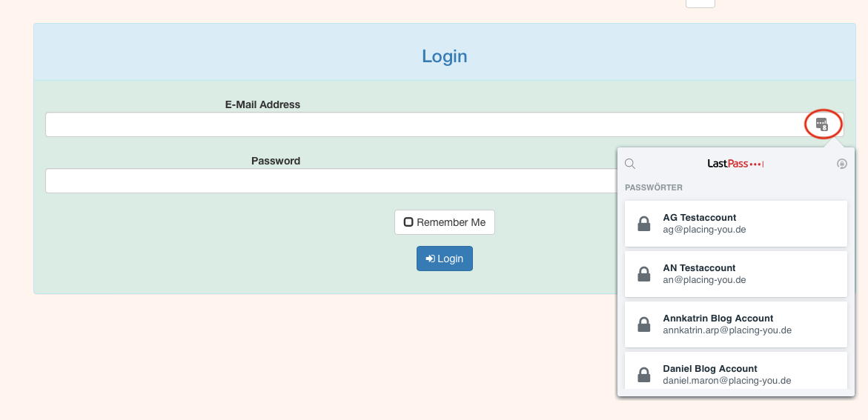The height and width of the screenshot is (420, 868).
Task: Click the Login panel heading
Action: coord(444,56)
